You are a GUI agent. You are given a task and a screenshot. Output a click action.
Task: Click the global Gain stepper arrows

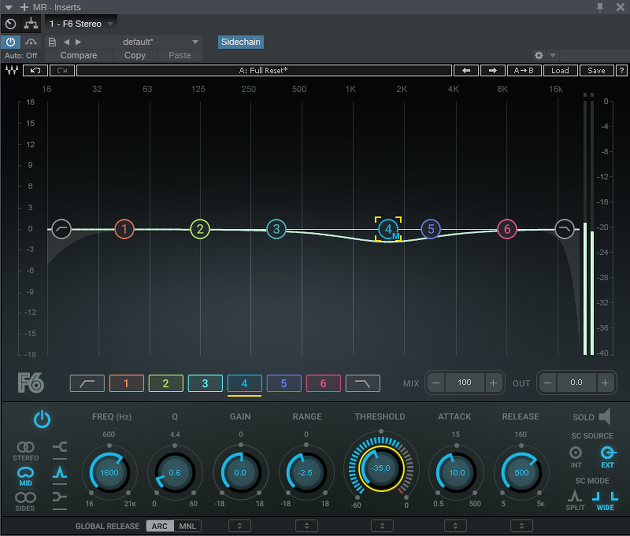coord(239,526)
